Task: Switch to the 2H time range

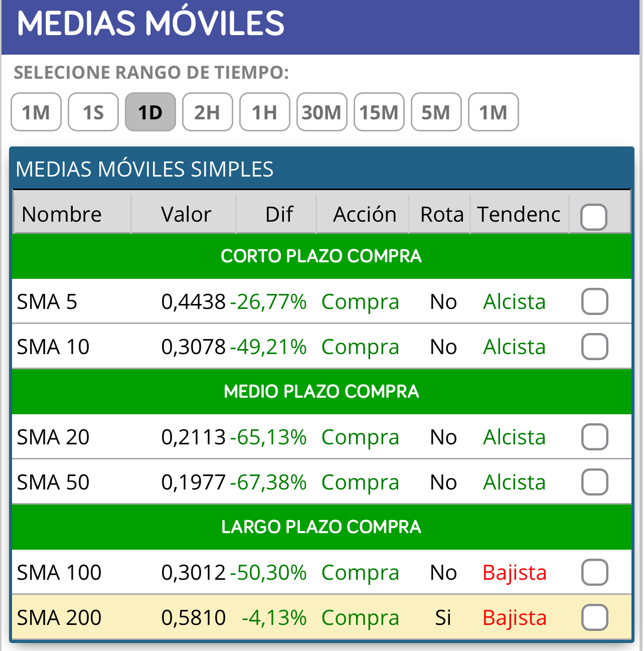Action: point(208,112)
